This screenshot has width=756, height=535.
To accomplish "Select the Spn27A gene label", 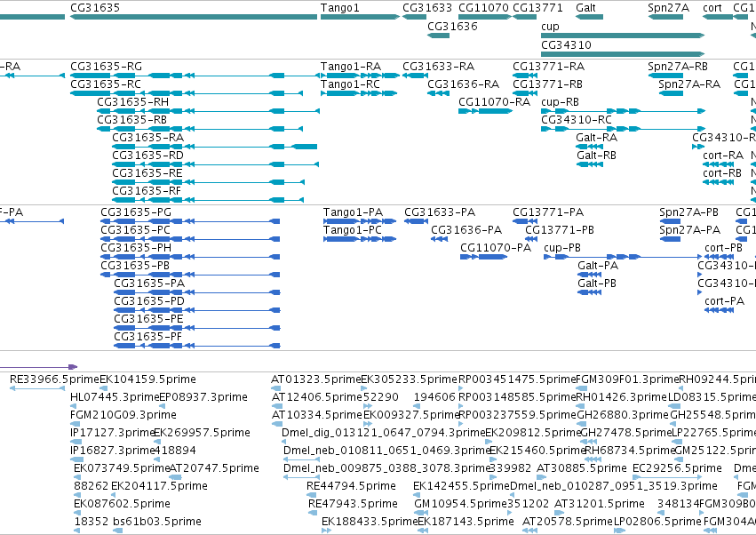I will [x=668, y=8].
